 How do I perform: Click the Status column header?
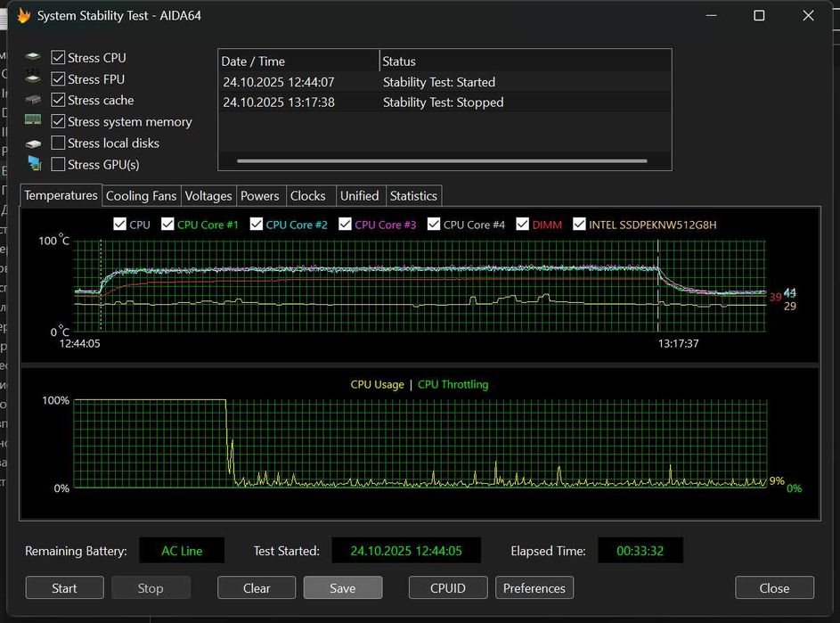(x=525, y=61)
